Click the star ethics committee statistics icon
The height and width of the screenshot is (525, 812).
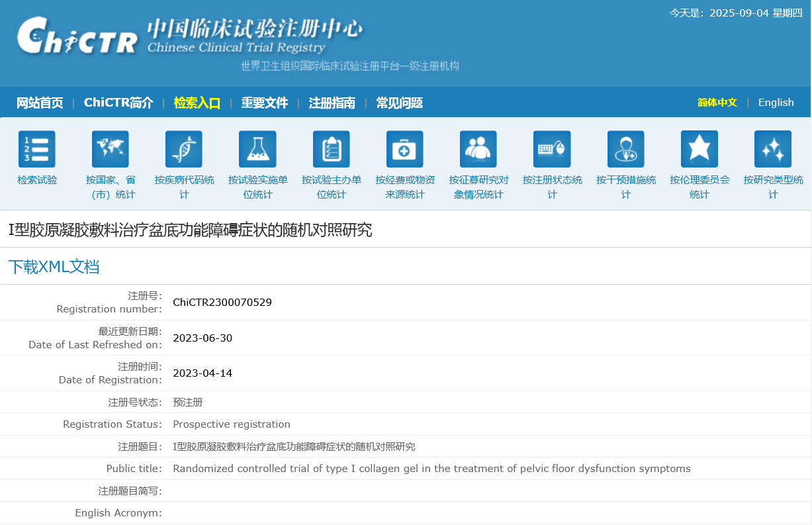pos(699,149)
